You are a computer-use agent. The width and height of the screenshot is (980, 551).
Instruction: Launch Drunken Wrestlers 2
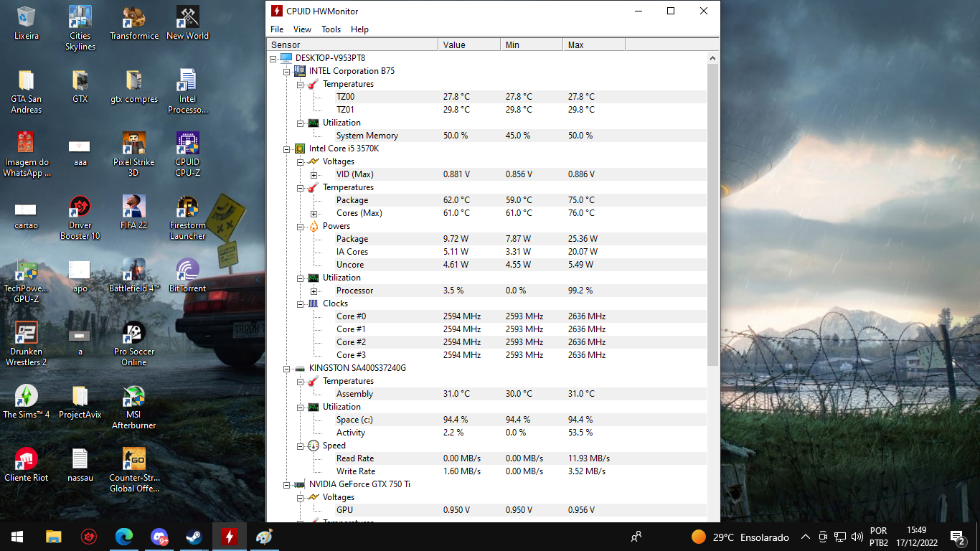click(x=27, y=344)
